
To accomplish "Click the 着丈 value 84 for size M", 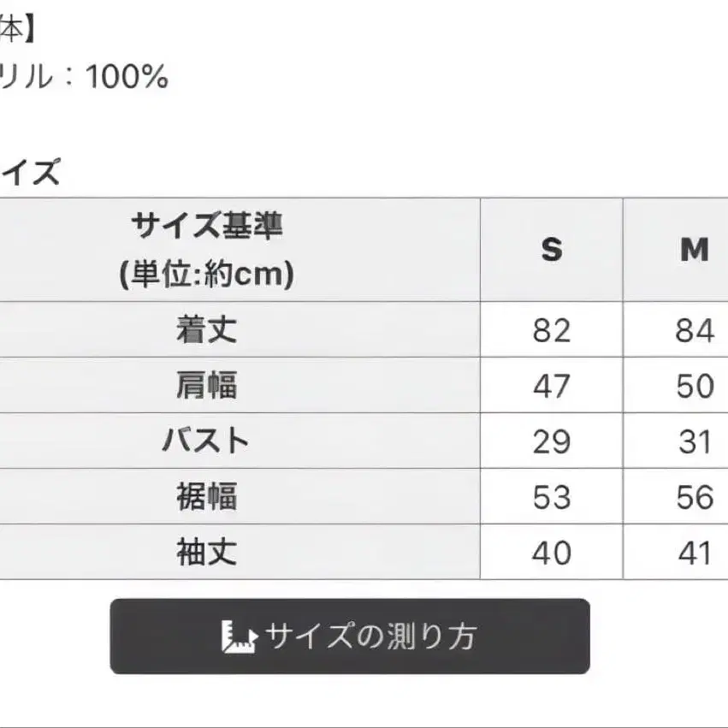I will [x=694, y=330].
